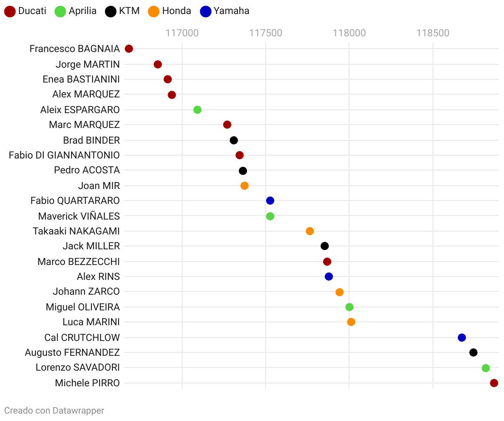The width and height of the screenshot is (504, 421).
Task: Click the 118500 axis label
Action: click(x=433, y=33)
